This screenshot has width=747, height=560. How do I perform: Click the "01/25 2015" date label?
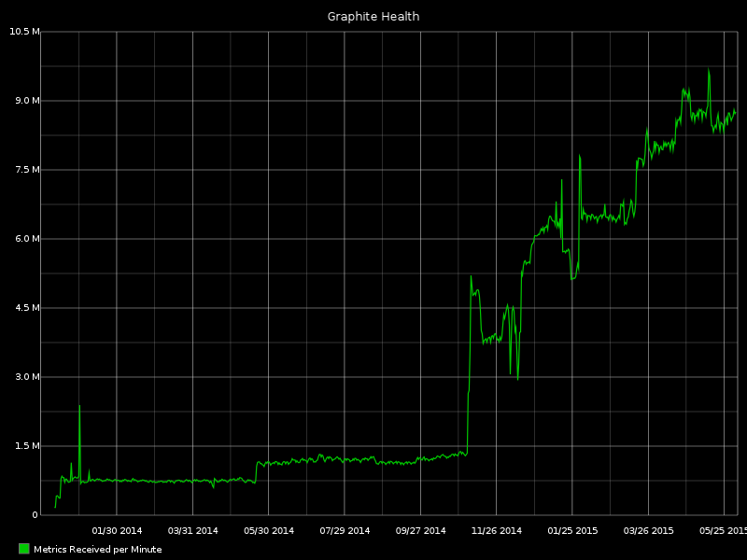[x=572, y=530]
